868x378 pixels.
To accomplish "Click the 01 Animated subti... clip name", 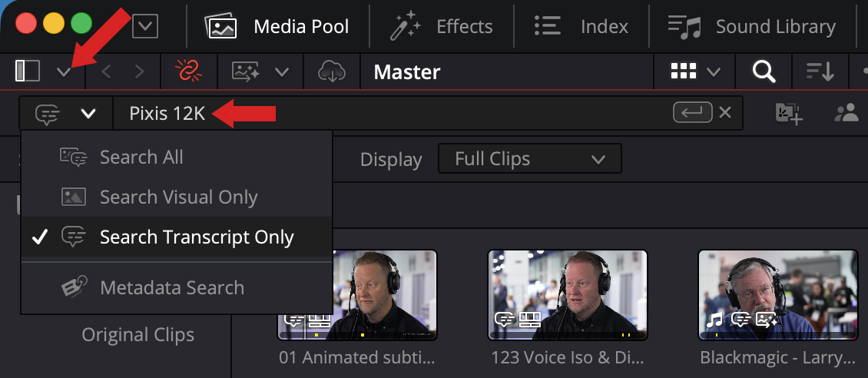I will coord(357,357).
